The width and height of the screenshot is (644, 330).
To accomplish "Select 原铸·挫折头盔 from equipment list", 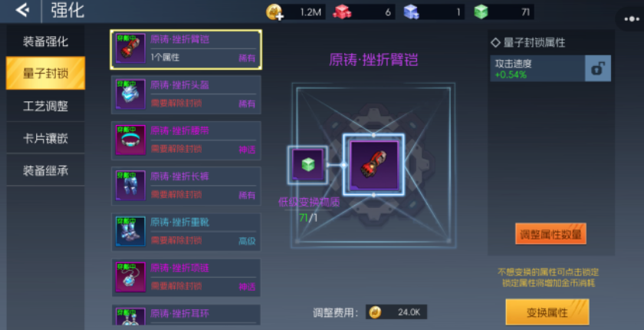I will [x=186, y=94].
